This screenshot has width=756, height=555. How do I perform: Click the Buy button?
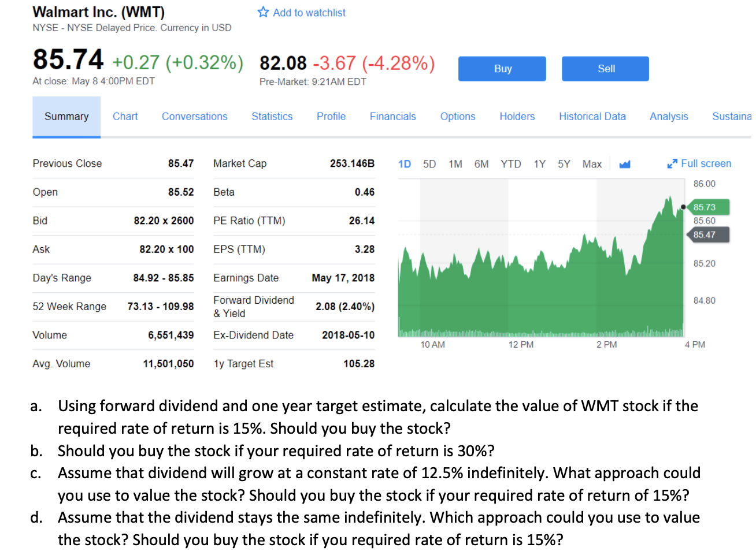502,69
